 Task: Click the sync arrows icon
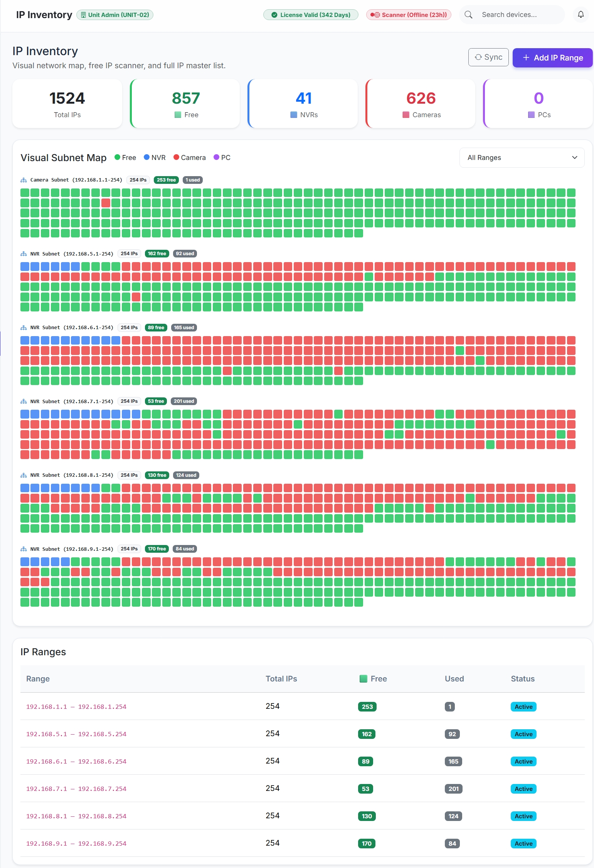pos(478,57)
